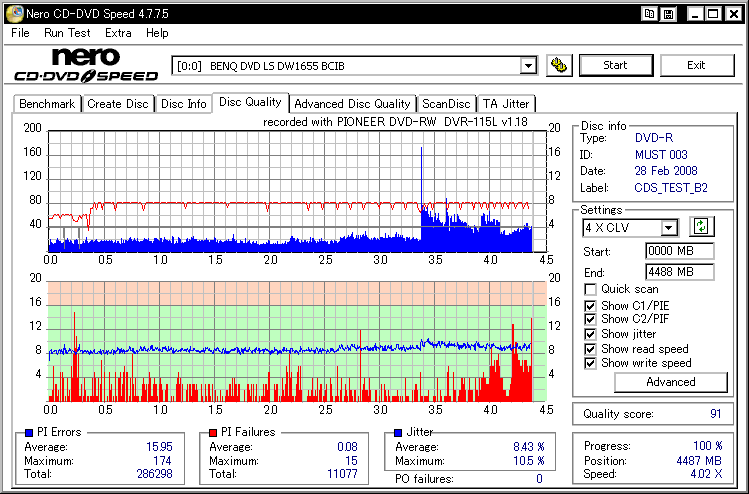Click the disc type value DVD-R
The image size is (749, 494).
(x=654, y=138)
